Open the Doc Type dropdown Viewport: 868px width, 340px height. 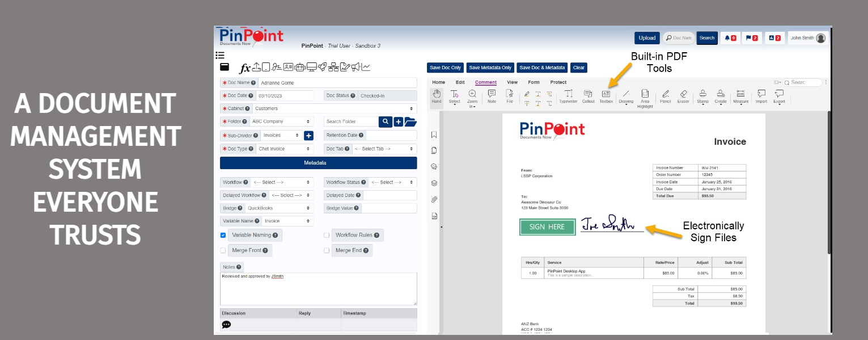285,149
